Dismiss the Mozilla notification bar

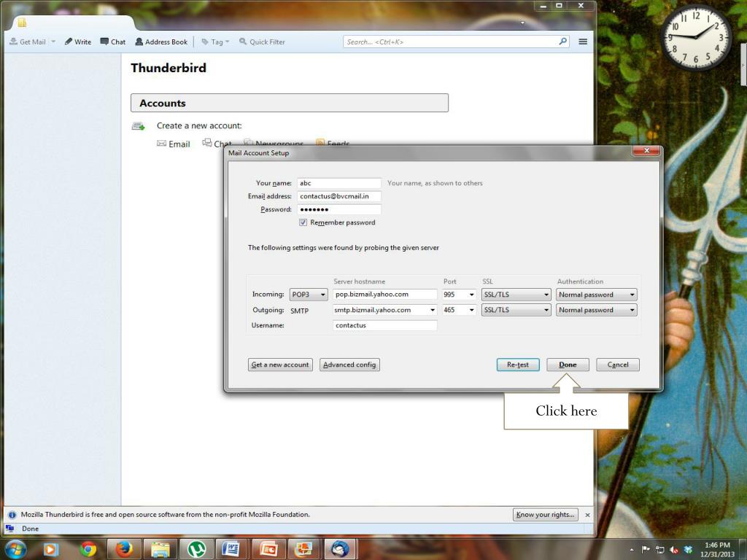[587, 515]
